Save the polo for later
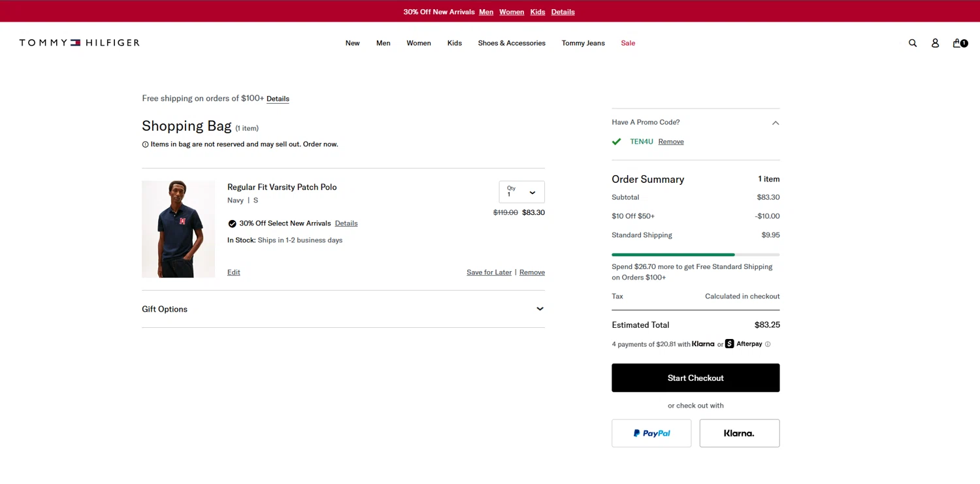This screenshot has width=980, height=484. click(489, 272)
